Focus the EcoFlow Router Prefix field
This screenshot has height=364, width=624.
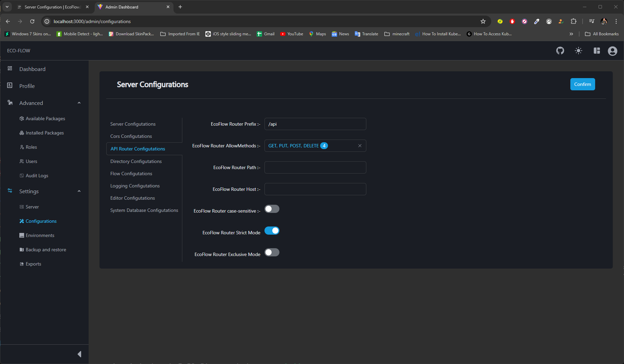click(x=315, y=124)
